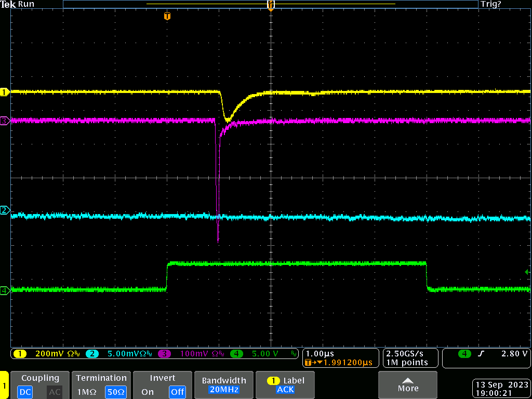Image resolution: width=532 pixels, height=399 pixels.
Task: Set coupling to DC
Action: pos(25,392)
